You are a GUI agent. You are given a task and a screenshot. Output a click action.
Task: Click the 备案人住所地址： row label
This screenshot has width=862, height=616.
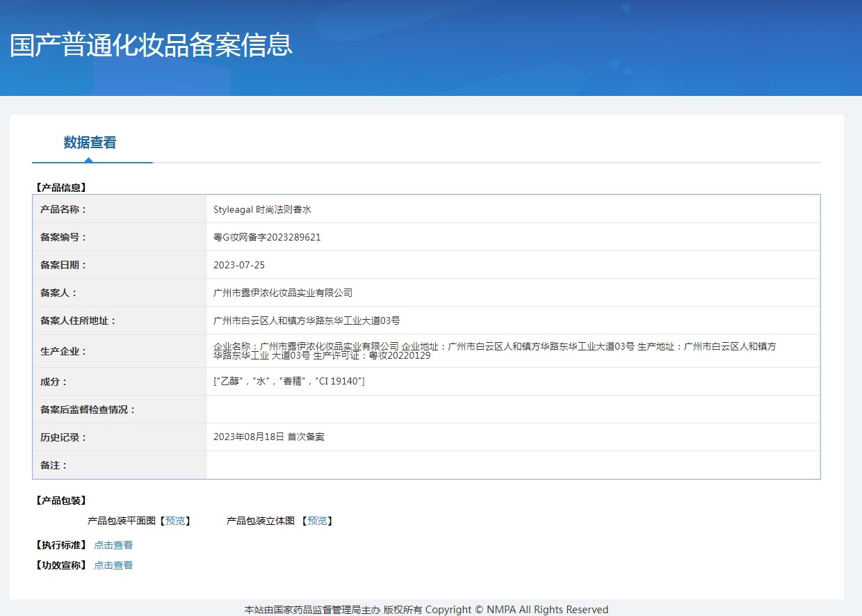[x=79, y=321]
